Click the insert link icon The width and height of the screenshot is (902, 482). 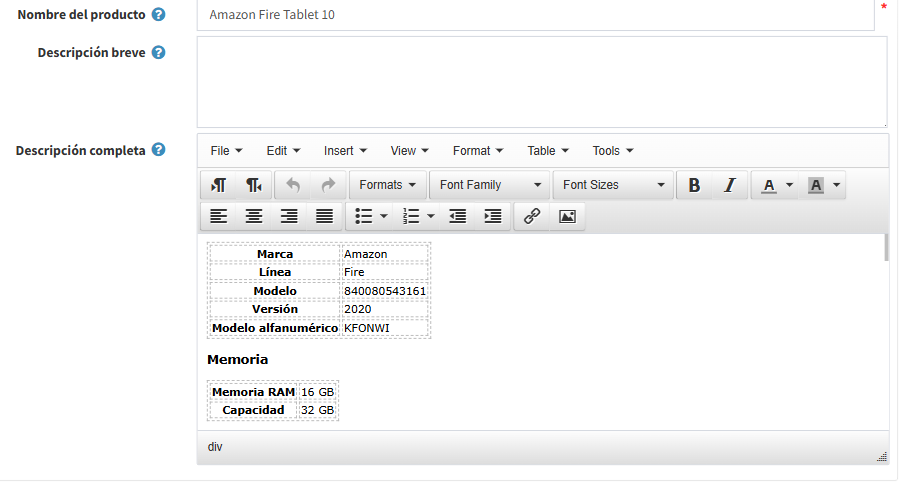(532, 216)
